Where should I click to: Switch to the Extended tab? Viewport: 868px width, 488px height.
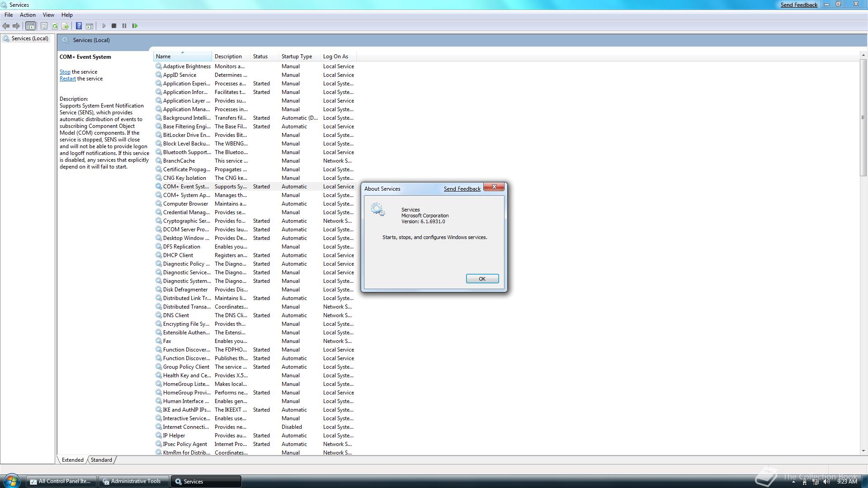pyautogui.click(x=72, y=460)
